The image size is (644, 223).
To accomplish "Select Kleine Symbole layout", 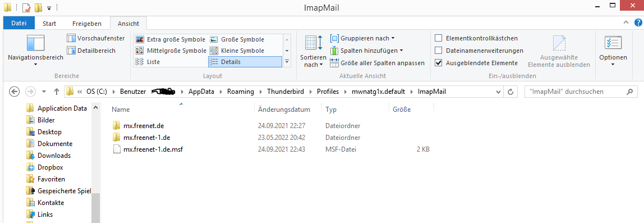I will pos(237,51).
